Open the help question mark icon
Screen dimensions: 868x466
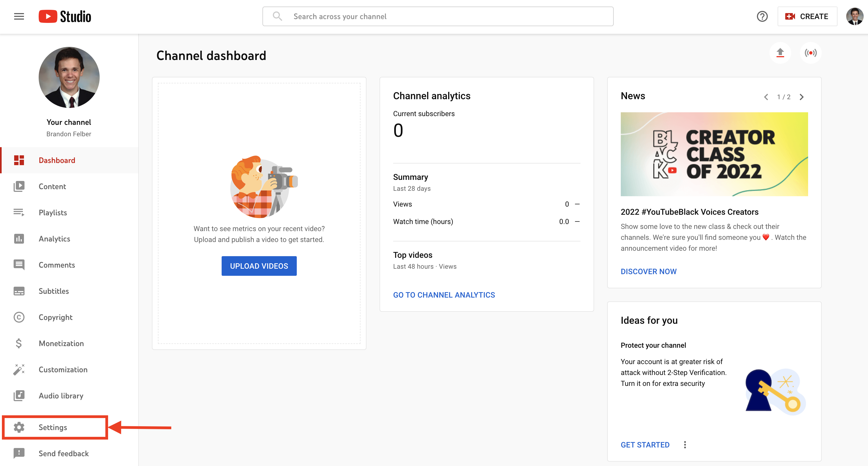pos(762,16)
